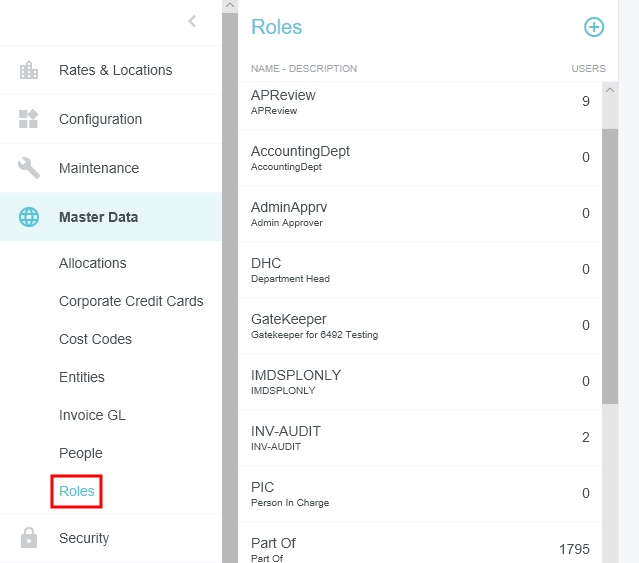Navigate to People page
This screenshot has height=563, width=639.
point(81,453)
